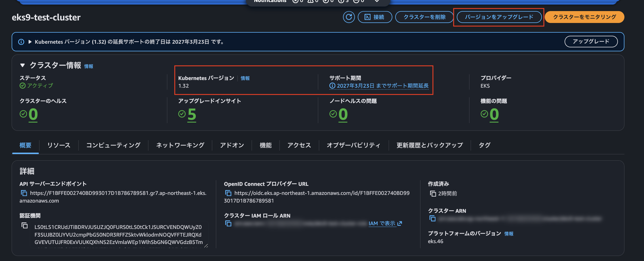Open the ネットワーキング tab

click(x=180, y=145)
